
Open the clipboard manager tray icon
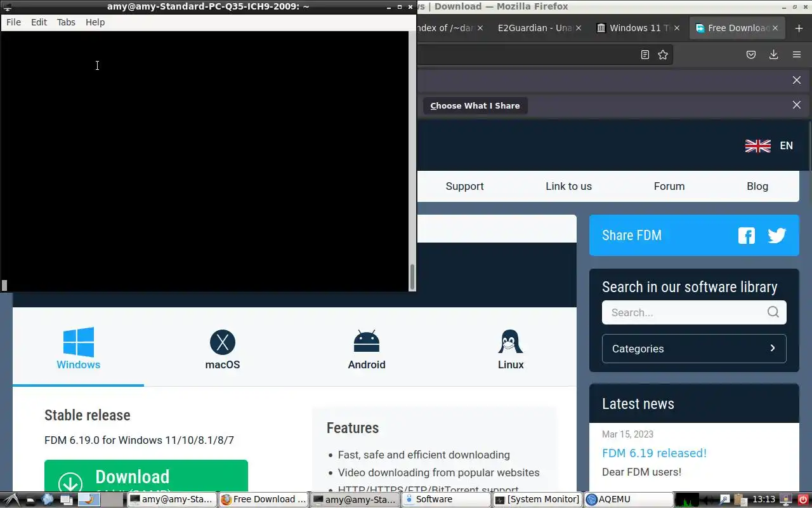tap(741, 500)
